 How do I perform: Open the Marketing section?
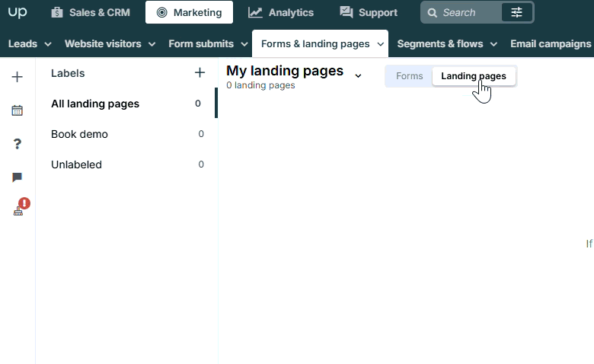189,12
